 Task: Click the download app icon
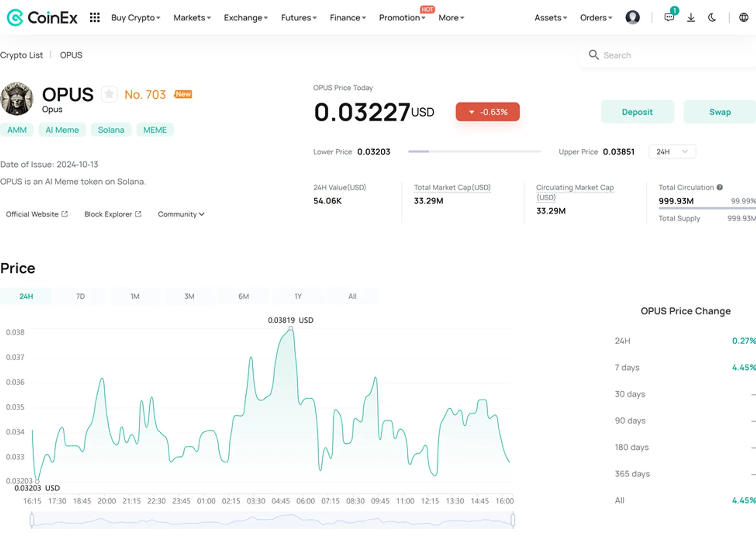click(691, 17)
